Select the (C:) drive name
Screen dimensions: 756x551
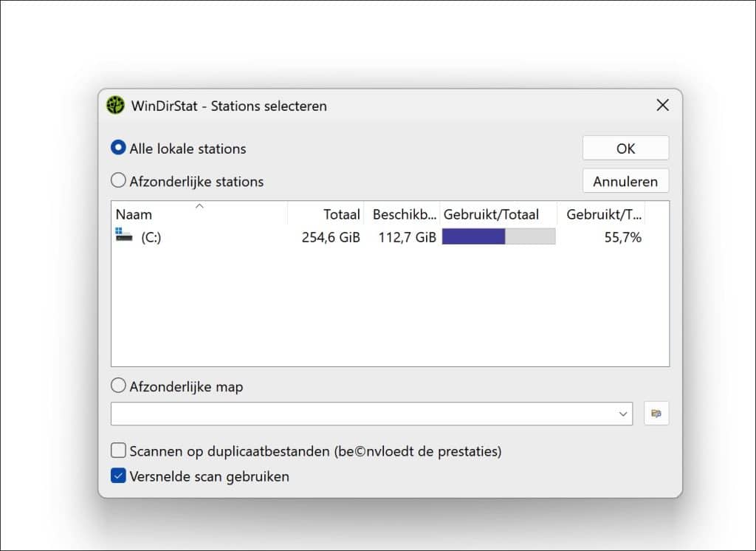[151, 237]
